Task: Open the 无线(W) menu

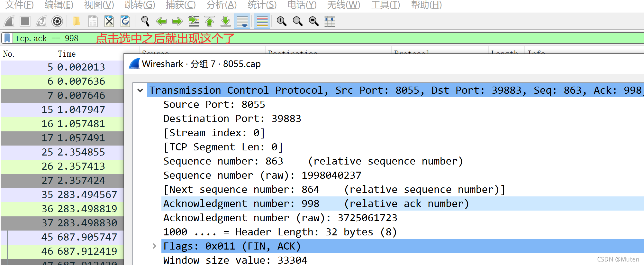Action: click(x=344, y=5)
